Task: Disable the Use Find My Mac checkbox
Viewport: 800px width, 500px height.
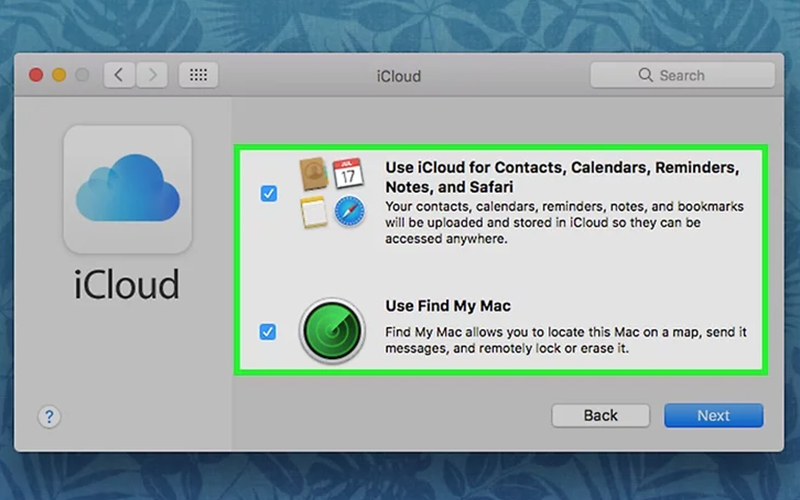Action: 268,331
